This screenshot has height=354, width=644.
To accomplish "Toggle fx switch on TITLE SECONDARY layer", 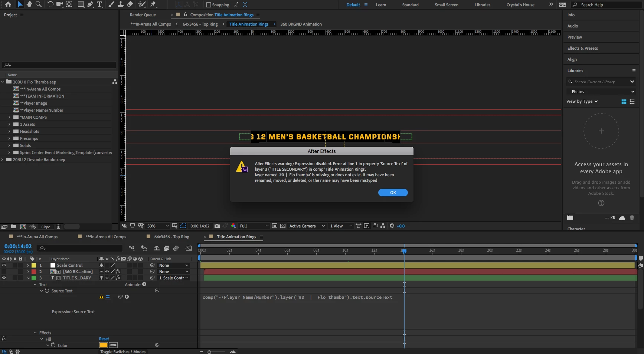I will 118,278.
